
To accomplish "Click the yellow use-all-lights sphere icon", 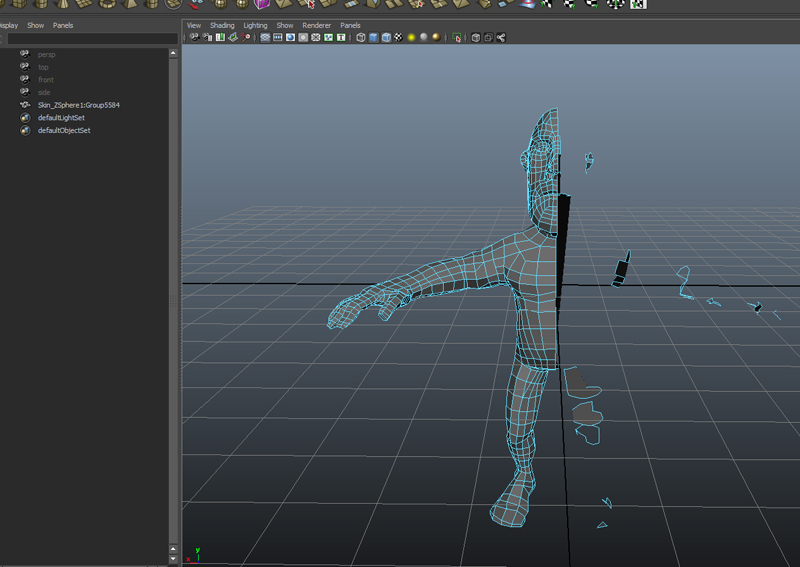I will [x=411, y=38].
